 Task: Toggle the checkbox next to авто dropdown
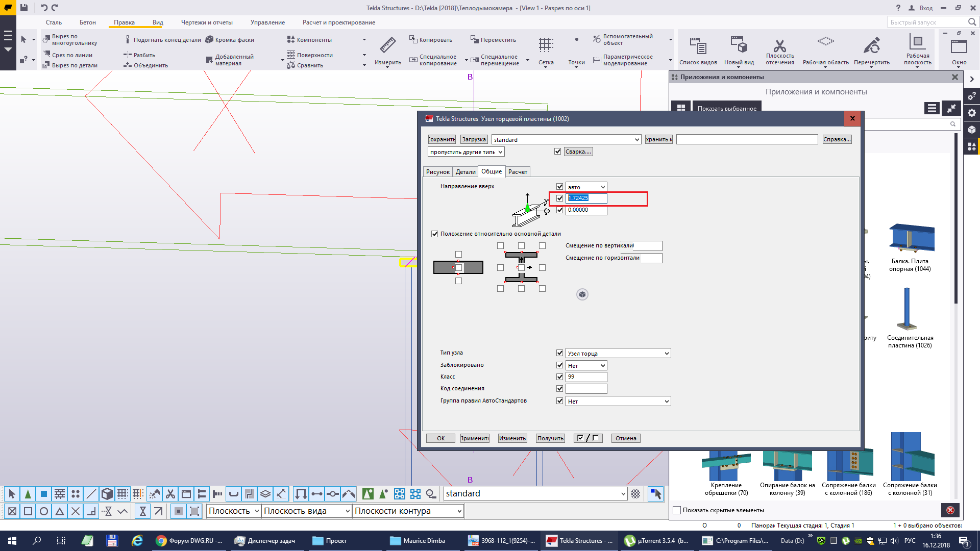(560, 187)
